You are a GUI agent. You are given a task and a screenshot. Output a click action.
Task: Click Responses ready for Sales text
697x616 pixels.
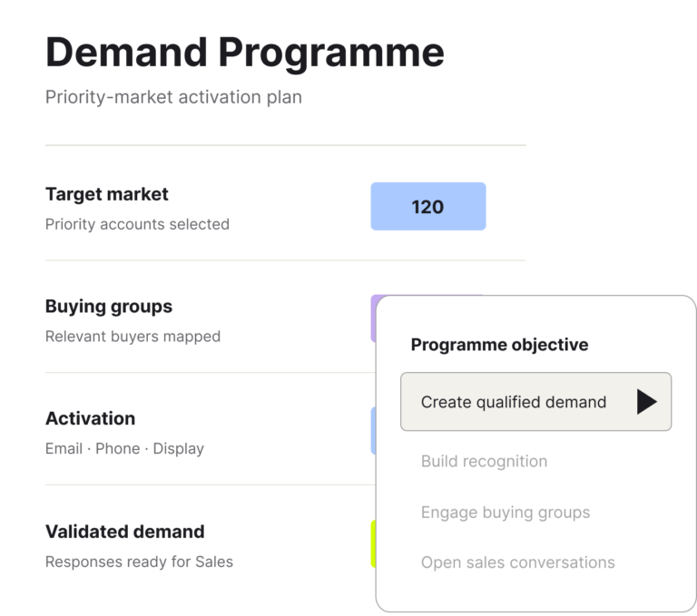tap(139, 562)
